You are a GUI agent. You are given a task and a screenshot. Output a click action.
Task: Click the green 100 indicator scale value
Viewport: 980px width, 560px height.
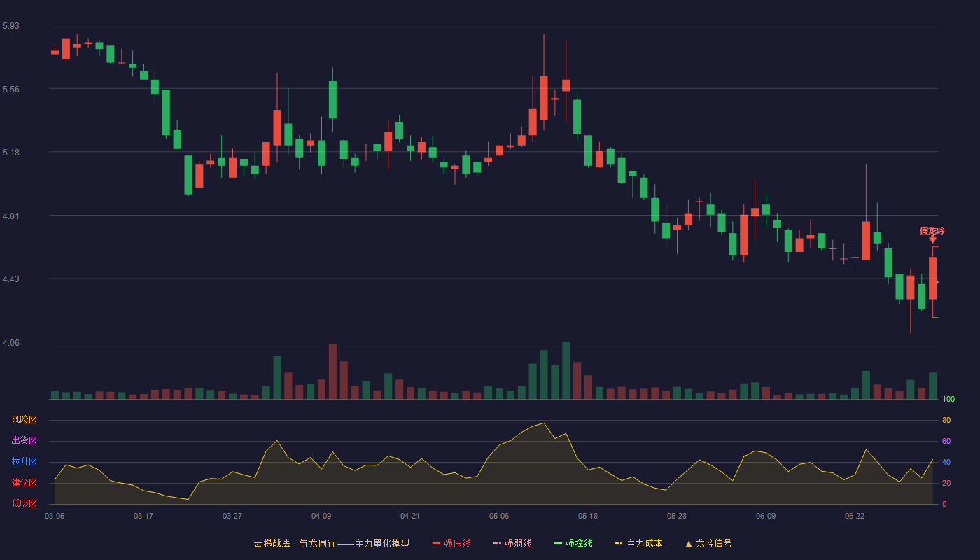click(x=948, y=399)
